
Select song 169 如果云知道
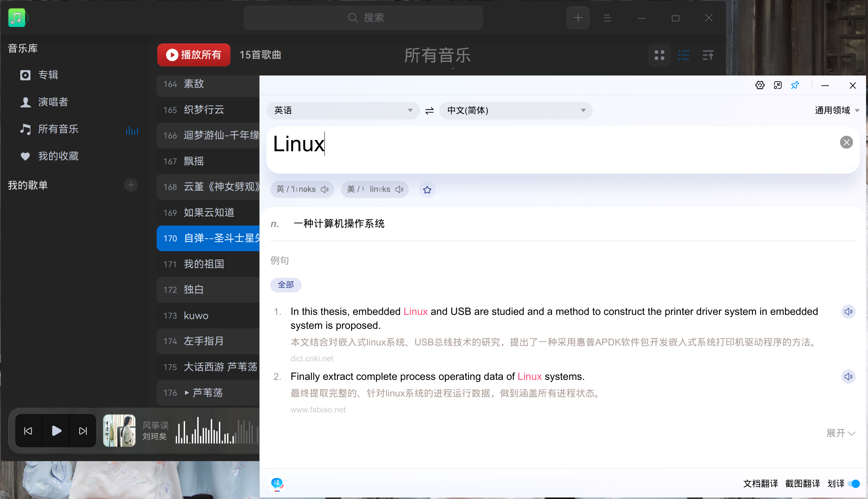click(x=208, y=213)
